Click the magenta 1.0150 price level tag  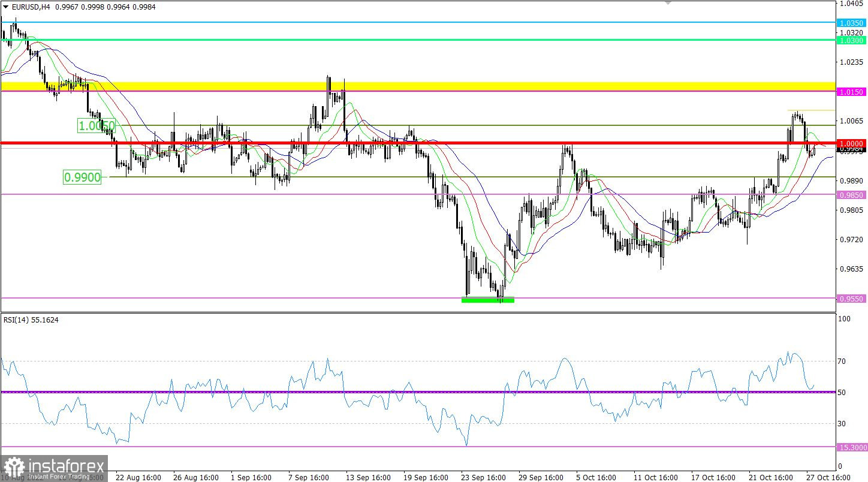pos(852,92)
